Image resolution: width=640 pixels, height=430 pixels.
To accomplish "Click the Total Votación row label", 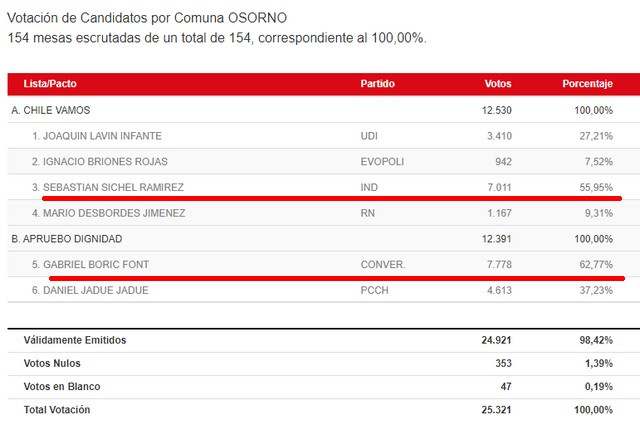I will click(x=57, y=410).
